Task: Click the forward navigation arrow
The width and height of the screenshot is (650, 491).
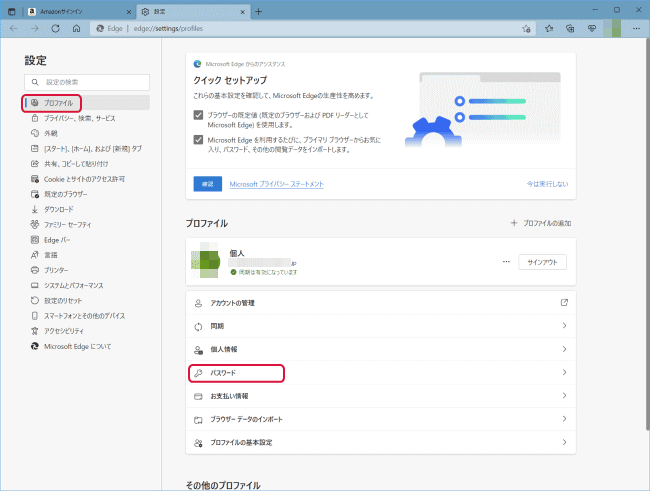Action: (34, 28)
